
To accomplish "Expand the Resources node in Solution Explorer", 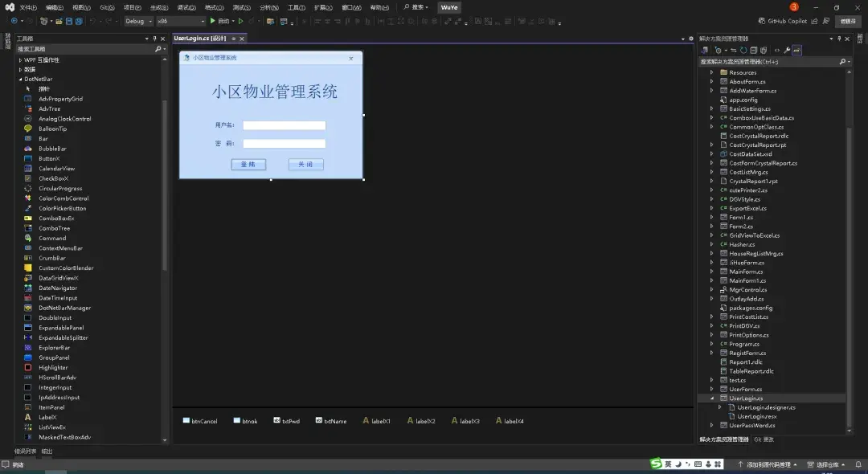I will click(710, 72).
